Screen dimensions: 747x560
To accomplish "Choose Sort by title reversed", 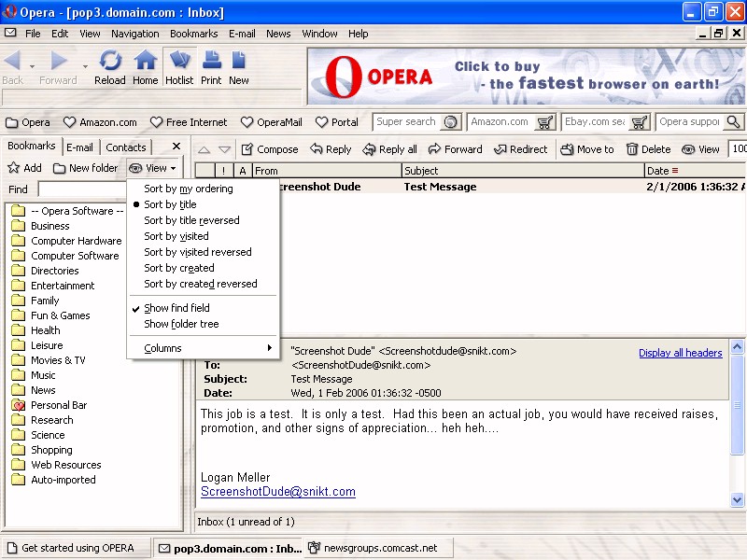I will point(204,220).
